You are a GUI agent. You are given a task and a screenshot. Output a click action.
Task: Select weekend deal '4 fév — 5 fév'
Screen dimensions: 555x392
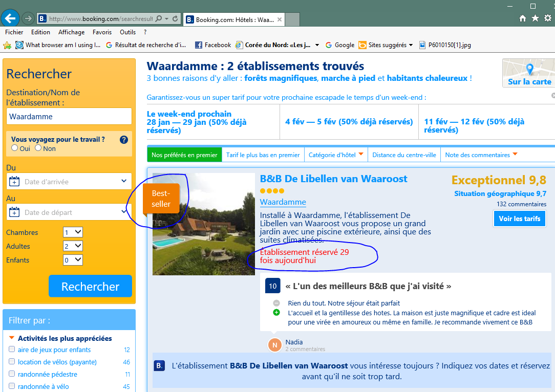point(349,122)
